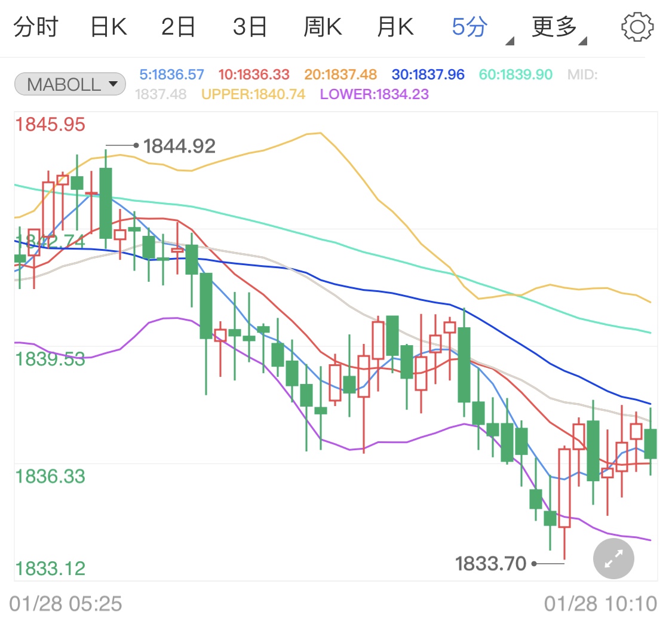Expand chart to fullscreen with arrows icon
The height and width of the screenshot is (627, 672).
tap(613, 559)
